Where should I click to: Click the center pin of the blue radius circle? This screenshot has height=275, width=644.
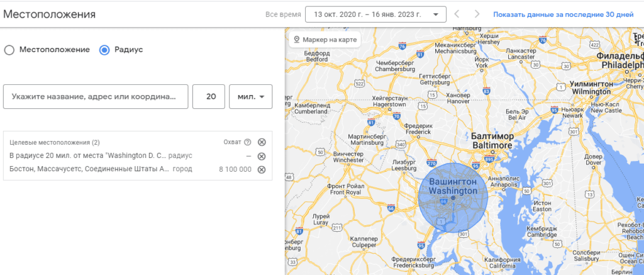click(453, 198)
